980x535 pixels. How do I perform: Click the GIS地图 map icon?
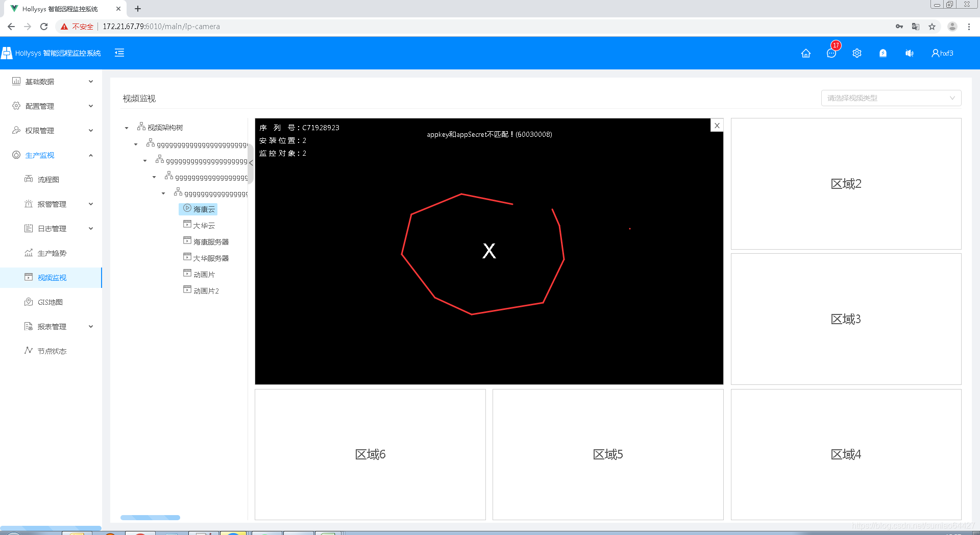(29, 302)
